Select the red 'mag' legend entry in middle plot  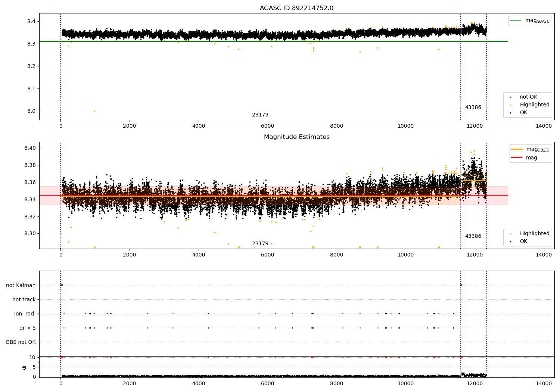point(525,158)
